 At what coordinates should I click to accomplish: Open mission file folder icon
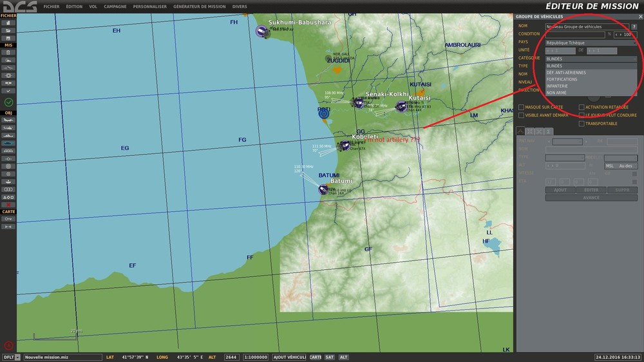[8, 31]
